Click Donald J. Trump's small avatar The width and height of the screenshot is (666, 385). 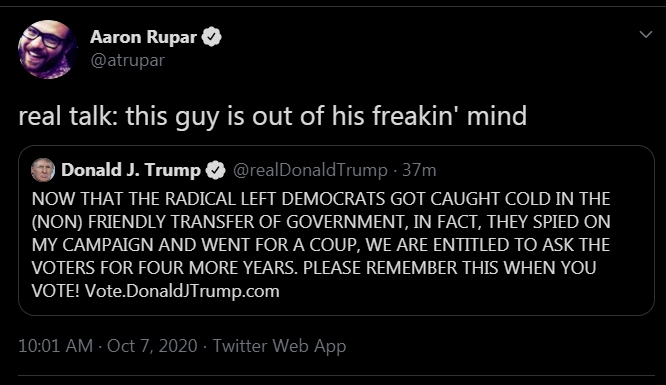[43, 170]
